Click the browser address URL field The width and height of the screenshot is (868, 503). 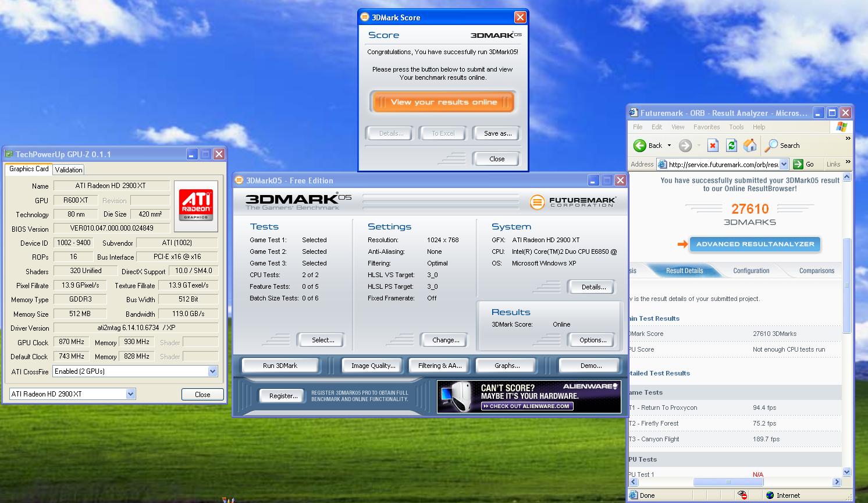pos(723,164)
